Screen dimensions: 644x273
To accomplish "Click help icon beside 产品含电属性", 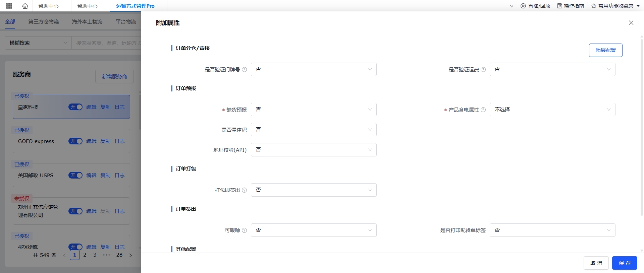I will click(x=483, y=110).
